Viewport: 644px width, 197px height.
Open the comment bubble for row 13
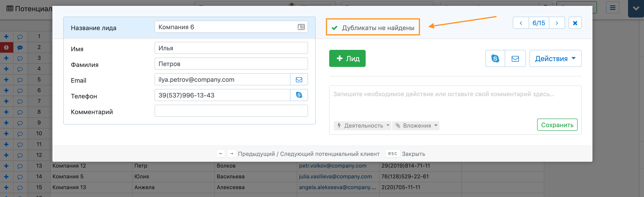(x=20, y=166)
